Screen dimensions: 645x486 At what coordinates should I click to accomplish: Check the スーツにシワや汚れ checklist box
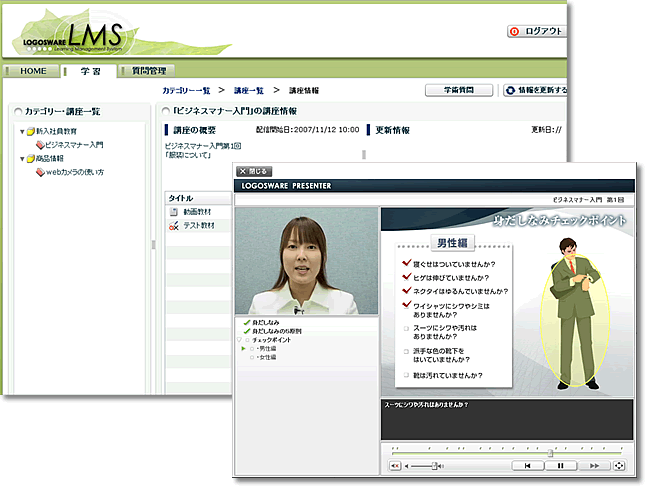(406, 326)
